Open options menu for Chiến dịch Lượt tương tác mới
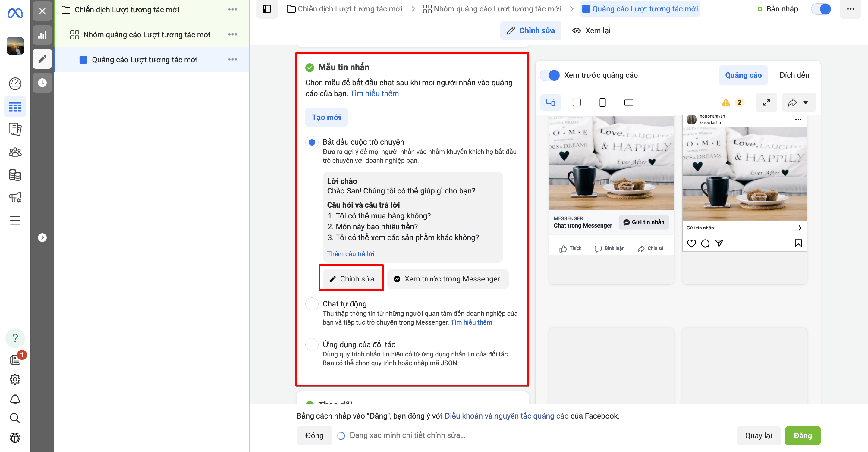The image size is (868, 452). point(232,9)
